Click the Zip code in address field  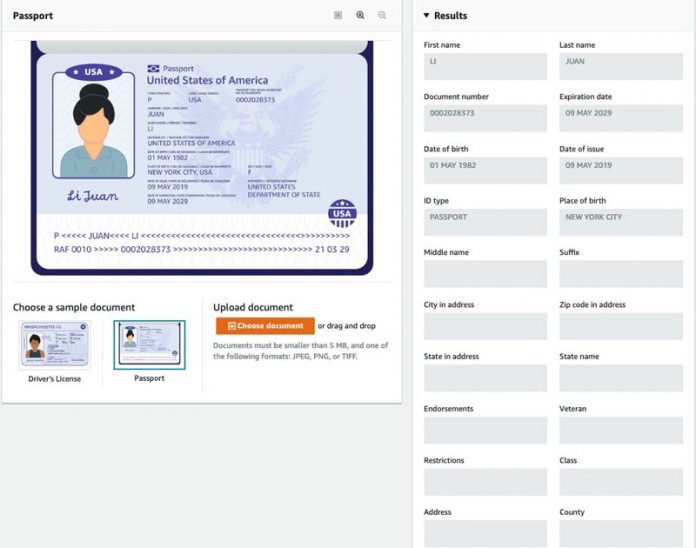[621, 326]
